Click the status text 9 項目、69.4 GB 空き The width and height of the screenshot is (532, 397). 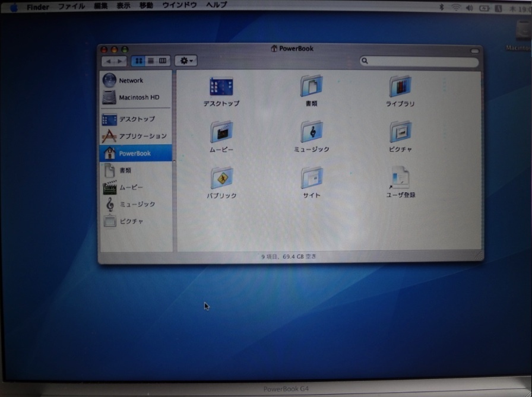coord(289,256)
